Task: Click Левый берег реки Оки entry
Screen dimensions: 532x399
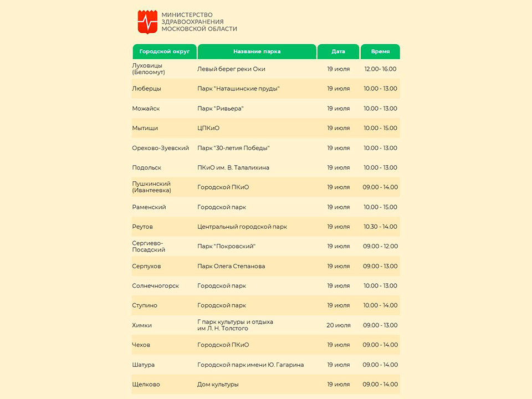Action: (231, 69)
